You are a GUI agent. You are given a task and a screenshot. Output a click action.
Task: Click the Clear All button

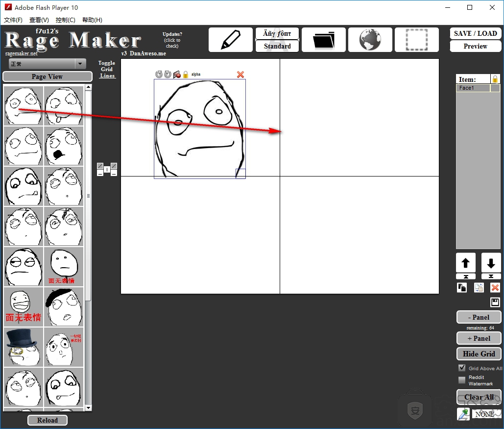[479, 397]
